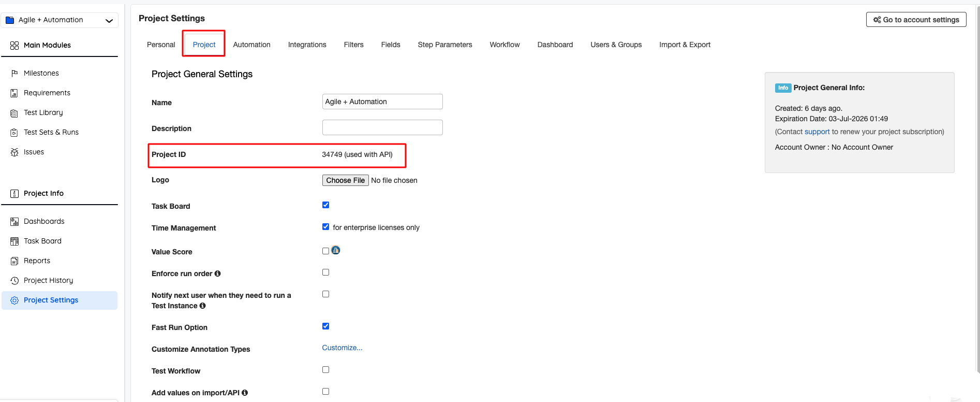Open the Customize annotation types link
The width and height of the screenshot is (980, 402).
(342, 348)
